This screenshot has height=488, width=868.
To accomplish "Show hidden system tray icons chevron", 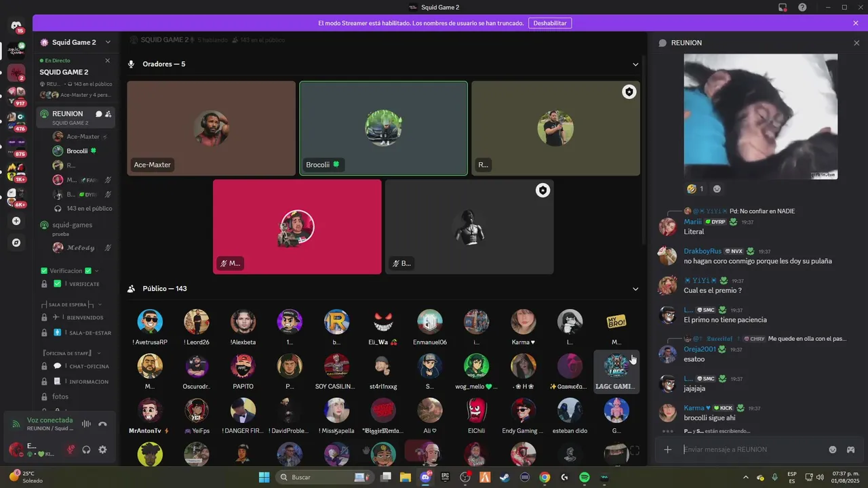I will coord(747,477).
